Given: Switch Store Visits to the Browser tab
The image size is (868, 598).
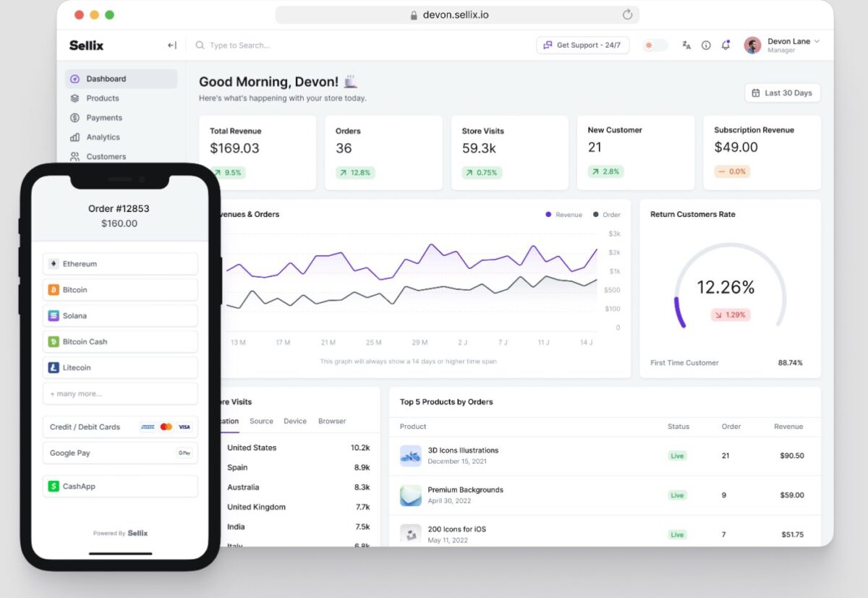Looking at the screenshot, I should point(331,421).
